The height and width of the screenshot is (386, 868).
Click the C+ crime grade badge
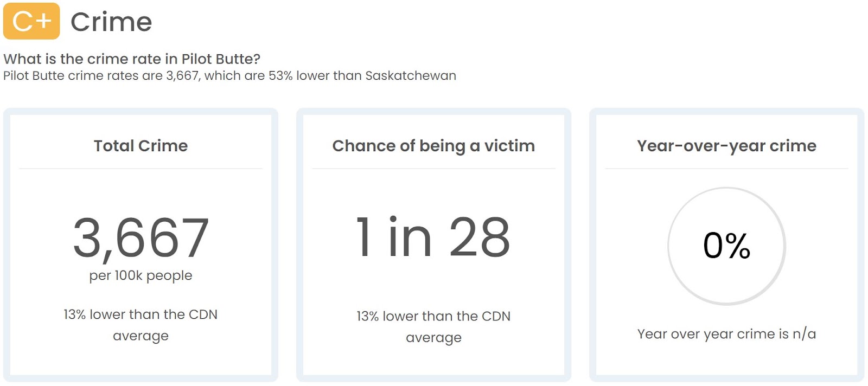coord(31,21)
